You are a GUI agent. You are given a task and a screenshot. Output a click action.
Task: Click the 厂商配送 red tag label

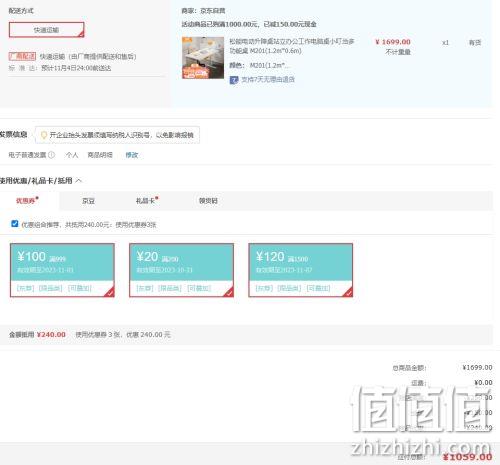pos(22,56)
